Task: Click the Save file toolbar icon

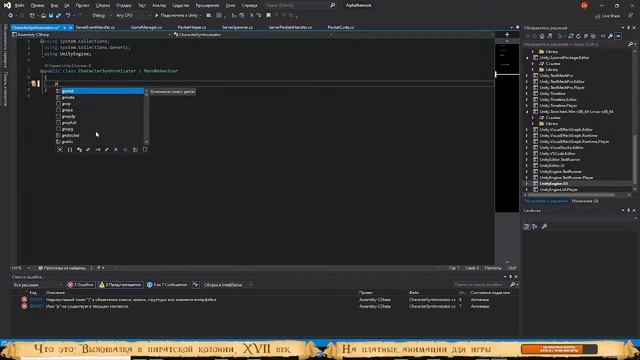Action: 51,16
